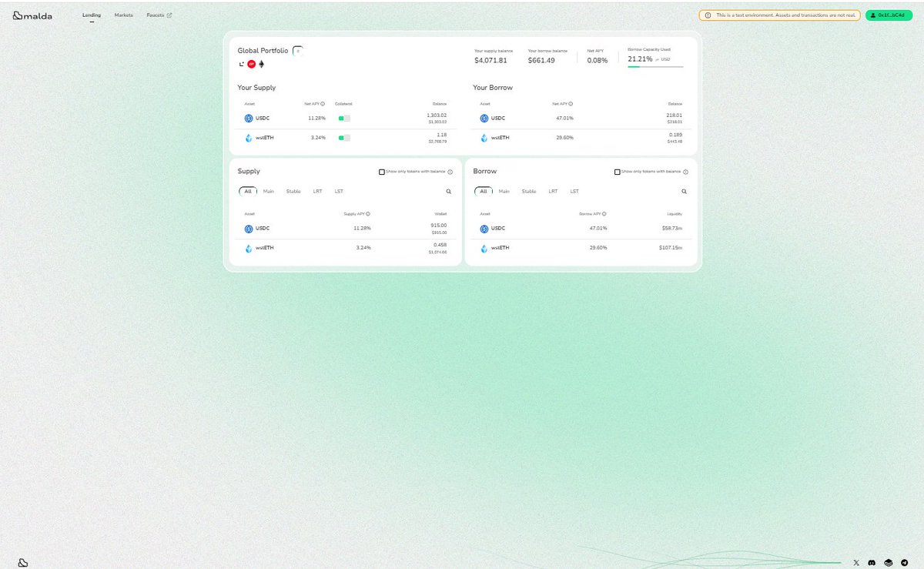Click info icon beside Borrow balance checkbox
This screenshot has height=569, width=924.
point(685,172)
